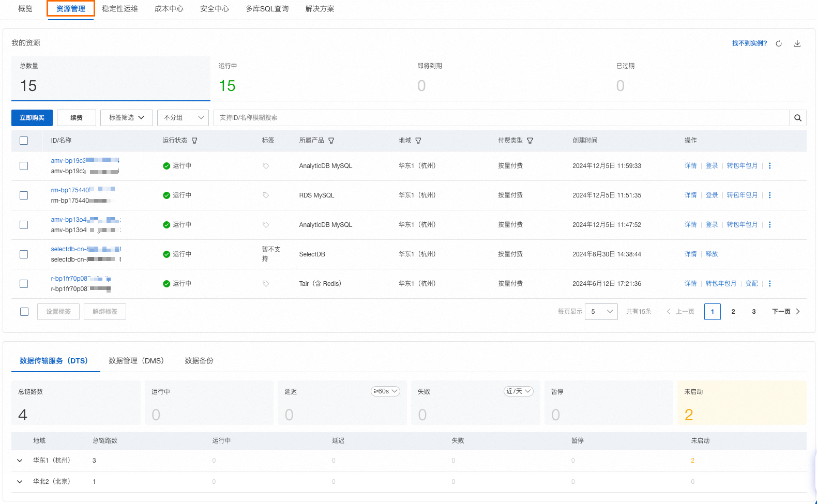Toggle the select-all checkbox in table header
The width and height of the screenshot is (817, 504).
(24, 141)
